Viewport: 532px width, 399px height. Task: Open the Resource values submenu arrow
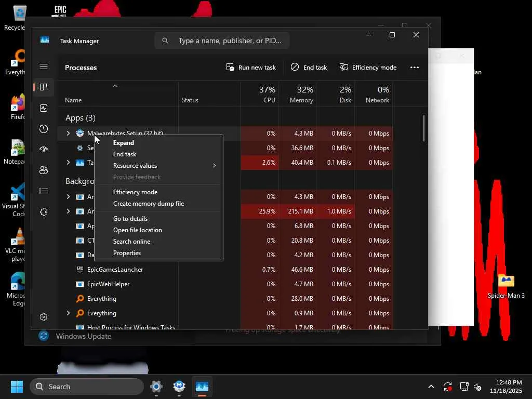click(x=214, y=166)
